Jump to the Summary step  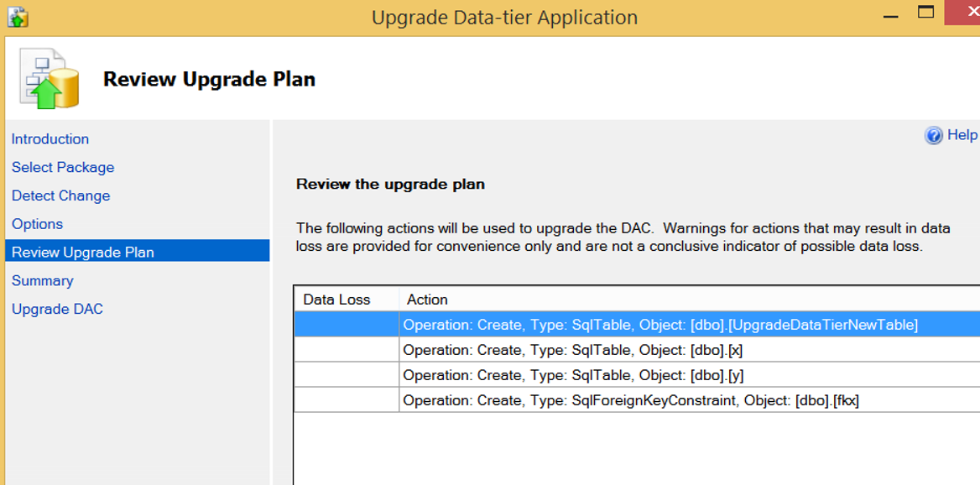coord(42,280)
